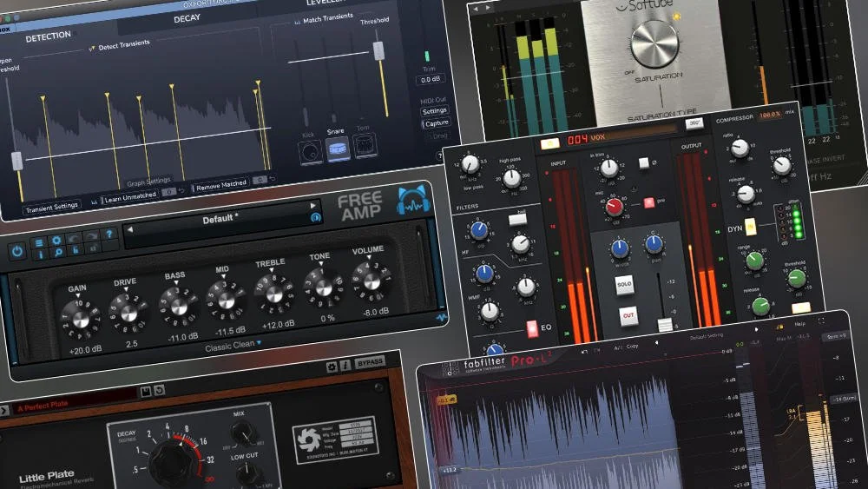The image size is (868, 489).
Task: Open the Free Amp hamburger menu icon
Action: [39, 242]
